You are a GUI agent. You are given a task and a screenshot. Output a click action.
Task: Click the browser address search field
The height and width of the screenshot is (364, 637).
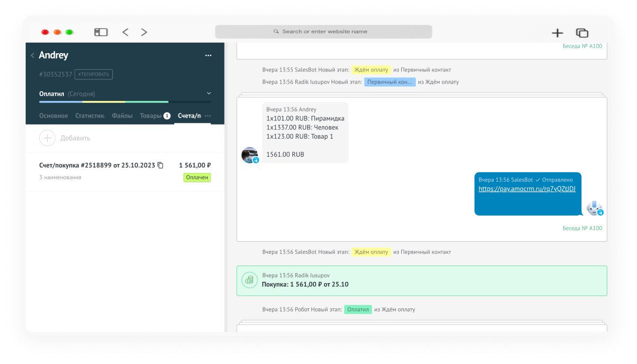coord(323,32)
